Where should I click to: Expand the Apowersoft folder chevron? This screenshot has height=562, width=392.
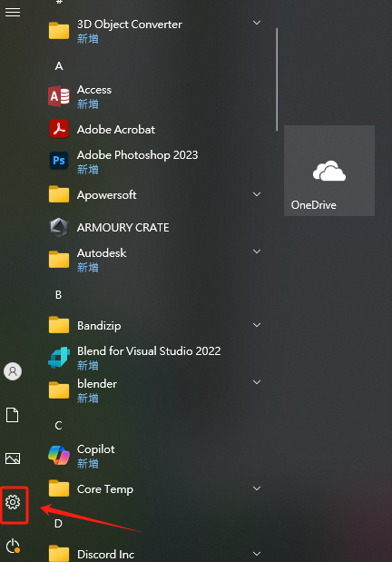[x=257, y=194]
